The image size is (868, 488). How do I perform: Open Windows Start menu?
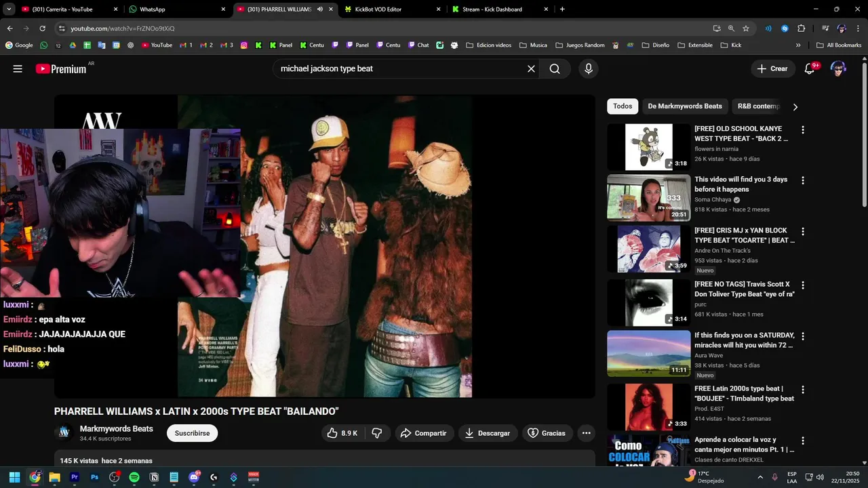tap(15, 477)
